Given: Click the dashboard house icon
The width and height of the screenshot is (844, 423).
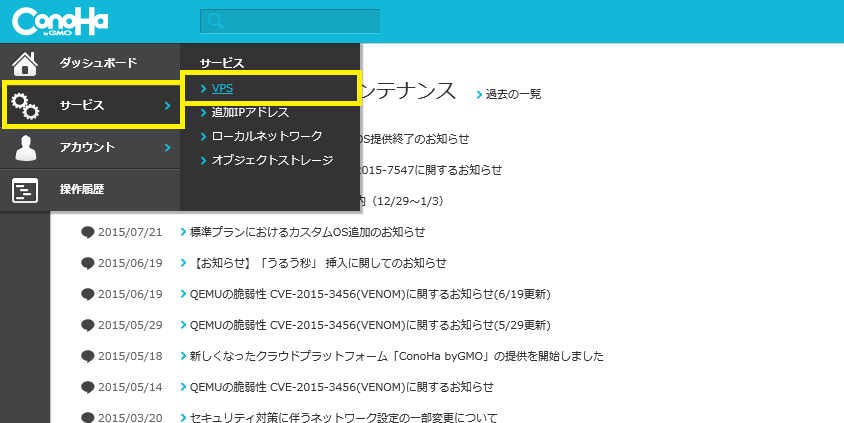Looking at the screenshot, I should point(25,64).
